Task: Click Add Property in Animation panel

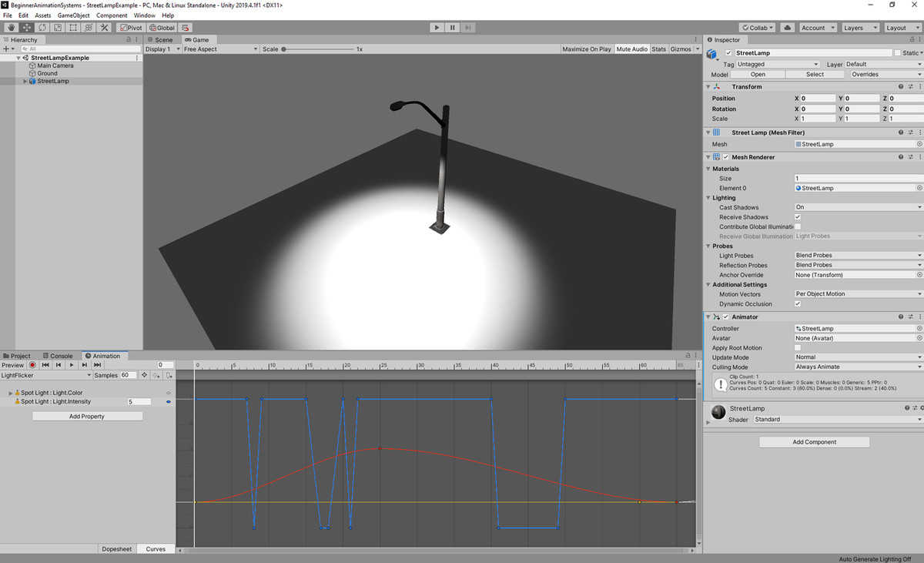Action: 87,417
